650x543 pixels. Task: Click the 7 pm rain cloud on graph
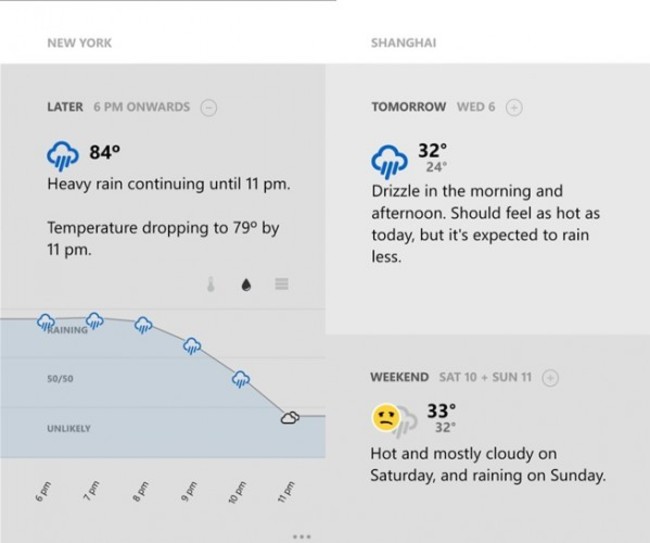coord(95,319)
